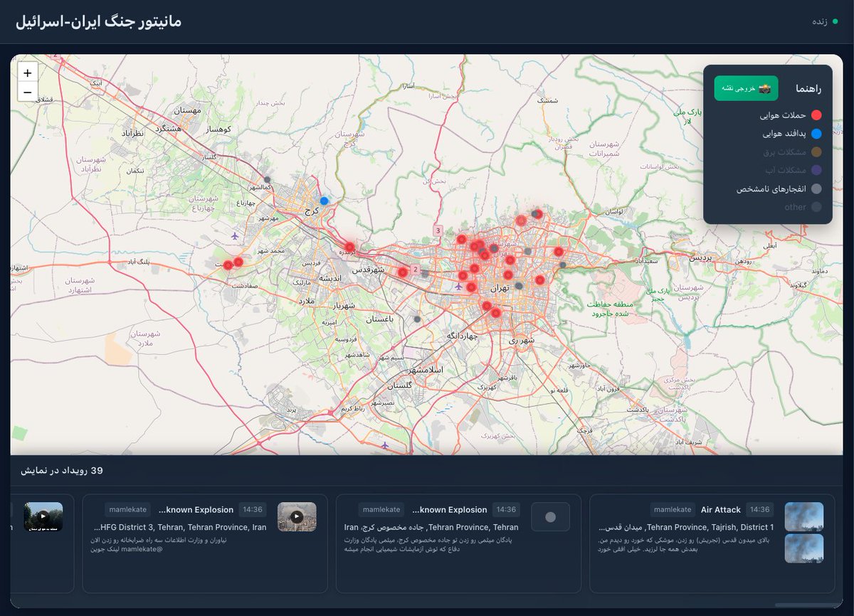
Task: Click the gray unknown explosion marker in north Tehran
Action: [x=535, y=213]
